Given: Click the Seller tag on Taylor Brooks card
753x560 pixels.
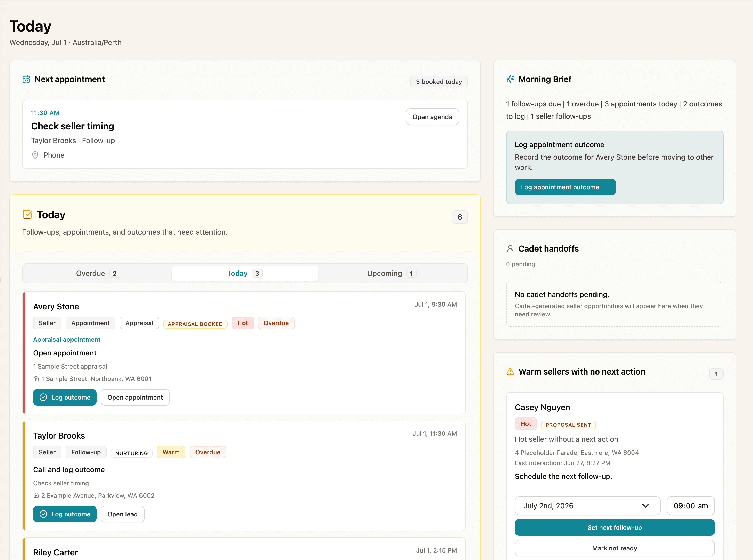Looking at the screenshot, I should [x=47, y=452].
